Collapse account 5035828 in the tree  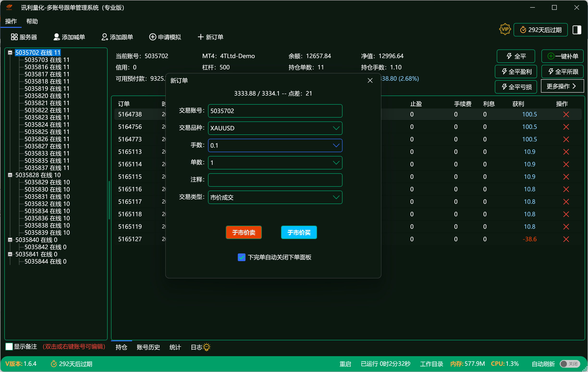10,175
